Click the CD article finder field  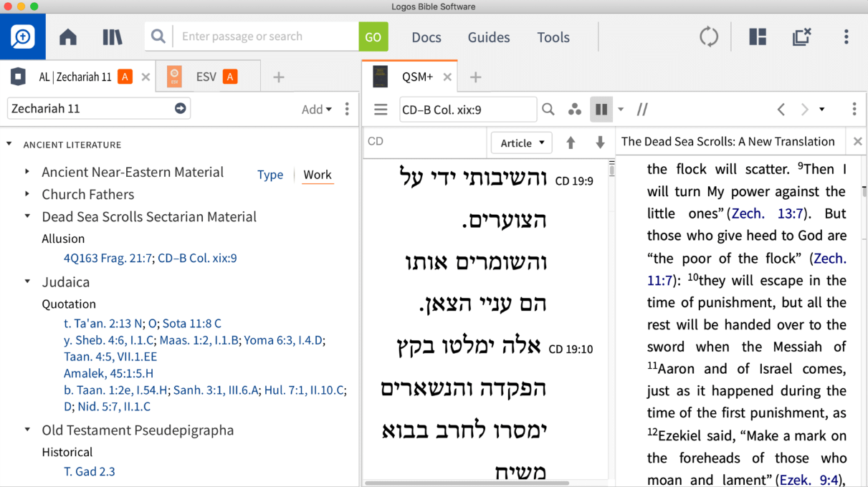425,142
